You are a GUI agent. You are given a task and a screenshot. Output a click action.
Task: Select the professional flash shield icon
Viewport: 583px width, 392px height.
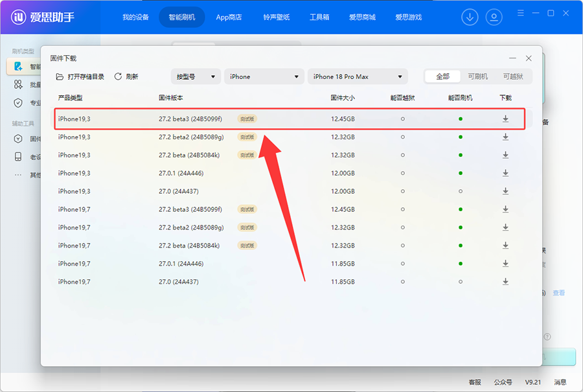[x=18, y=102]
